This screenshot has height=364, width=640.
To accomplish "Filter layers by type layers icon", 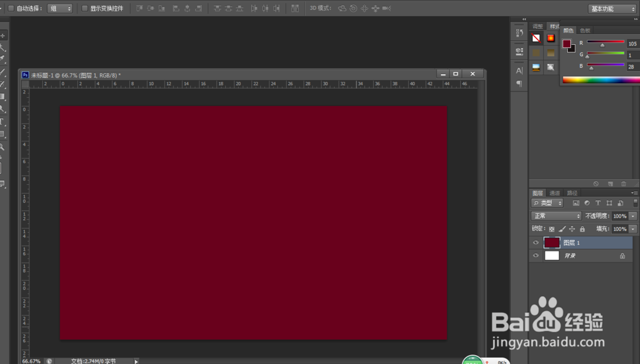I will pyautogui.click(x=598, y=203).
